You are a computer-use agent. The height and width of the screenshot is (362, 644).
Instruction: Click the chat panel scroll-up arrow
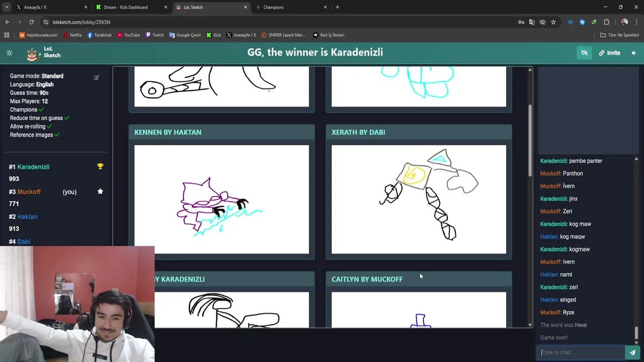point(636,159)
